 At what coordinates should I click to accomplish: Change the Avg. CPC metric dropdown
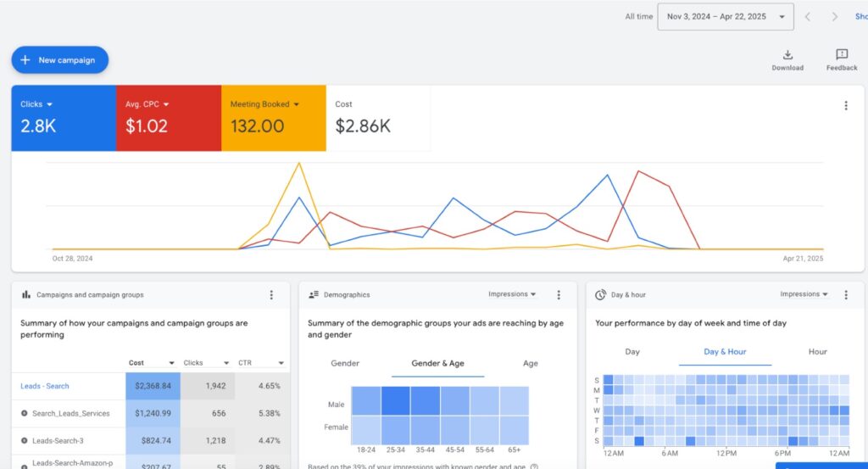pyautogui.click(x=166, y=104)
